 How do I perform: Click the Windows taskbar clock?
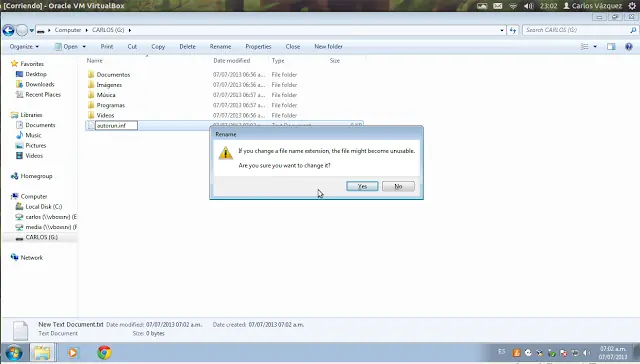[613, 353]
